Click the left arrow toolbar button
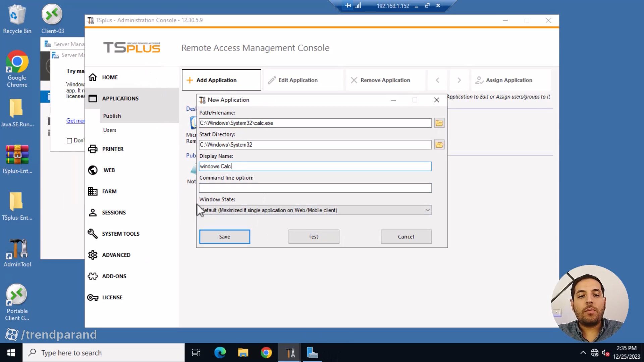644x362 pixels. point(437,80)
